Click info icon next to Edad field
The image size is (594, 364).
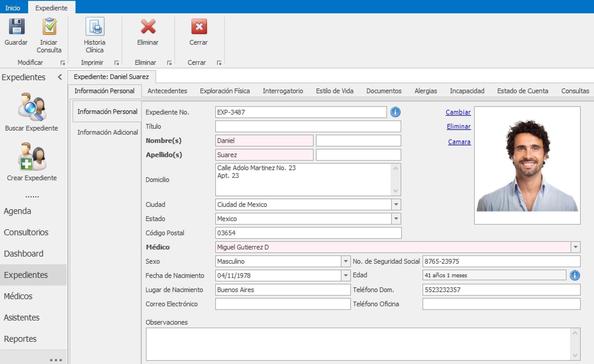(x=575, y=276)
